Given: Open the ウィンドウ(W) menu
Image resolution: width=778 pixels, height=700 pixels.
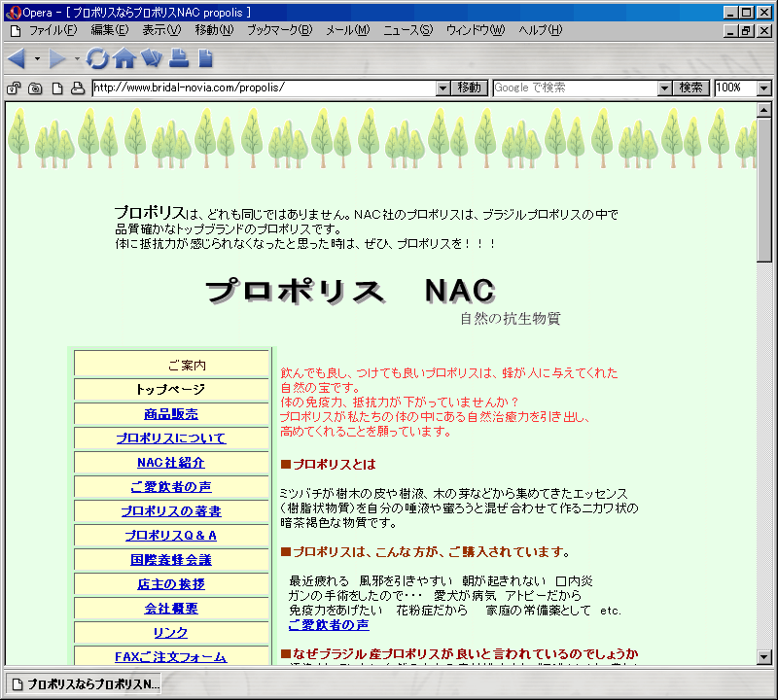Looking at the screenshot, I should click(x=476, y=30).
